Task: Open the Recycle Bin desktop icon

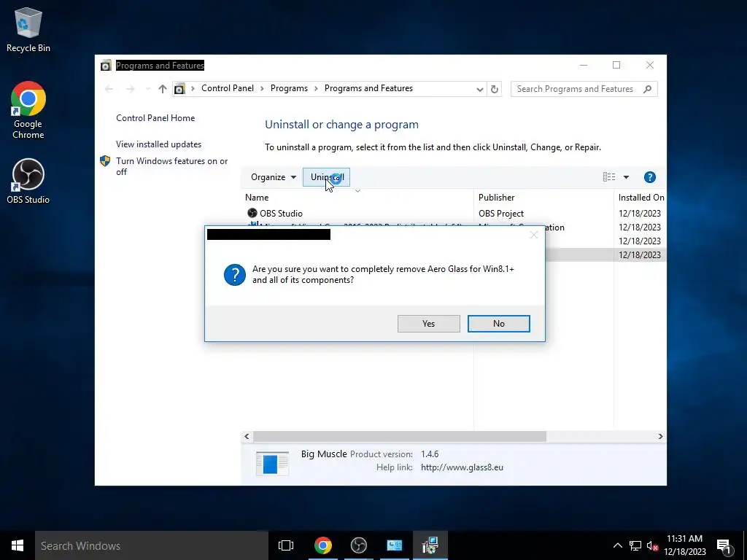Action: pyautogui.click(x=28, y=29)
